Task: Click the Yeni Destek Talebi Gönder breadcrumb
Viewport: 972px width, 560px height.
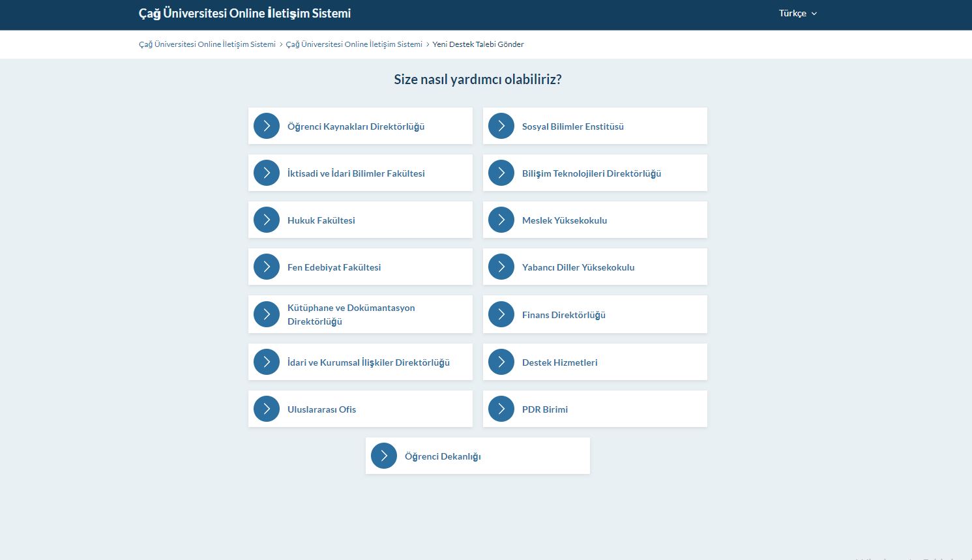Action: 479,44
